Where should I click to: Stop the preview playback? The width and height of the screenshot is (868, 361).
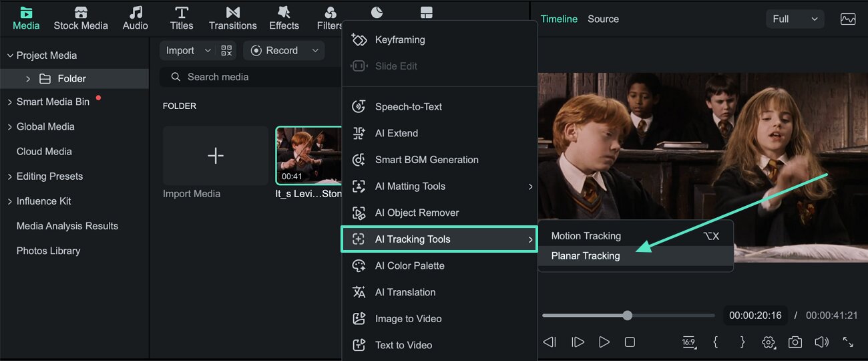point(630,342)
